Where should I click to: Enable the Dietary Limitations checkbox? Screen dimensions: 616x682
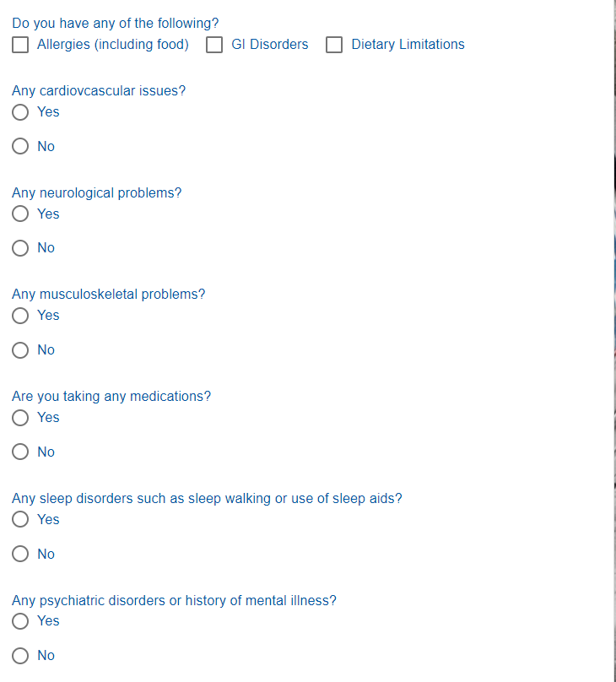(334, 45)
